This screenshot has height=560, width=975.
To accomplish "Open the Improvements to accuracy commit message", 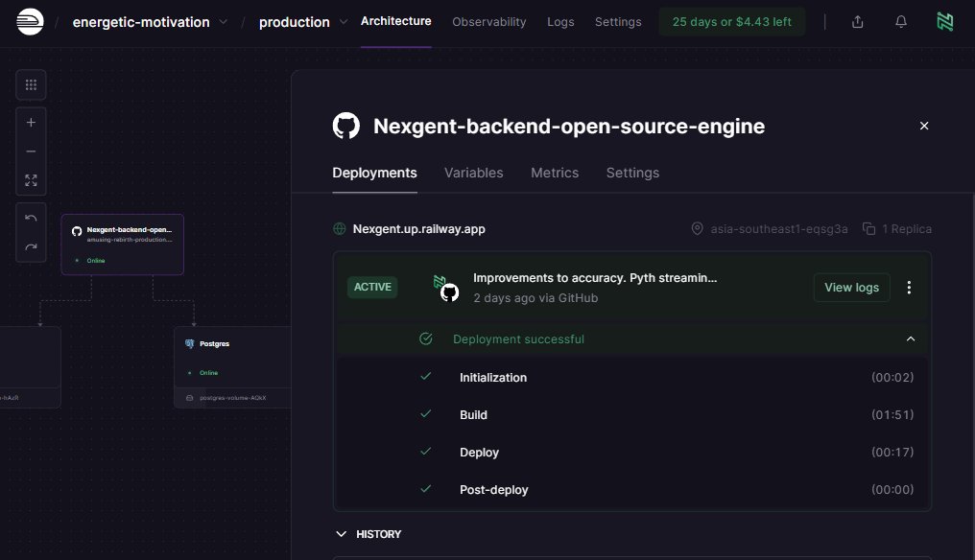I will 594,278.
